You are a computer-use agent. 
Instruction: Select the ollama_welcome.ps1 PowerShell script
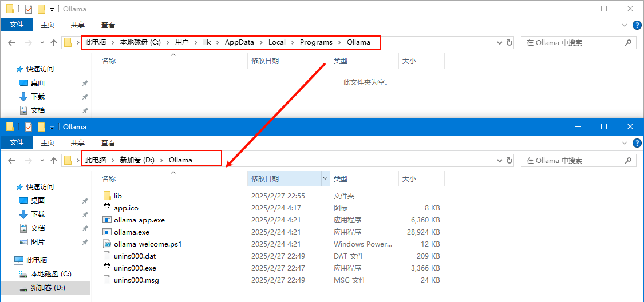click(x=147, y=244)
